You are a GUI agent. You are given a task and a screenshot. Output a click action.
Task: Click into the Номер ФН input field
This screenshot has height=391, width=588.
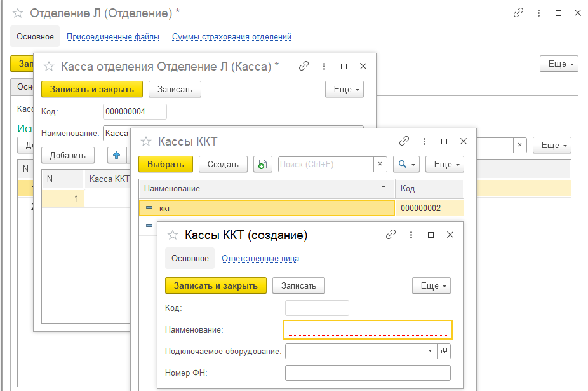point(368,373)
